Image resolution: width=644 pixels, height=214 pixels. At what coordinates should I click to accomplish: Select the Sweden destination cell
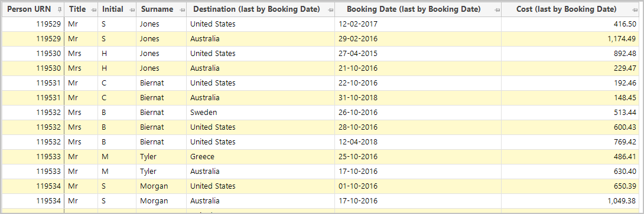click(x=261, y=113)
